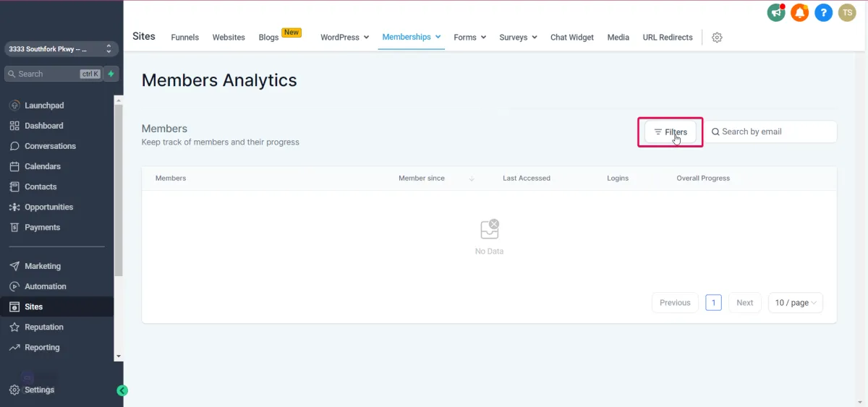This screenshot has width=868, height=407.
Task: Click the Members Analytics heading
Action: pos(219,80)
